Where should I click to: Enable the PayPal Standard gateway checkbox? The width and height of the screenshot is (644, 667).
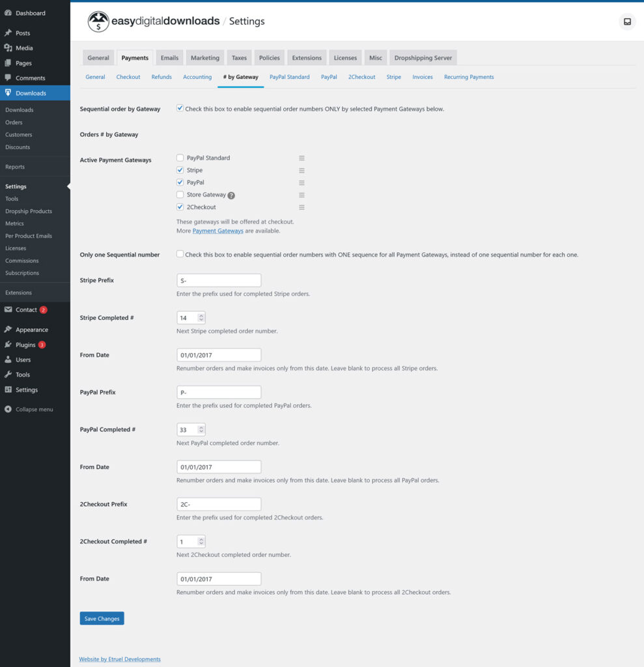pyautogui.click(x=180, y=158)
